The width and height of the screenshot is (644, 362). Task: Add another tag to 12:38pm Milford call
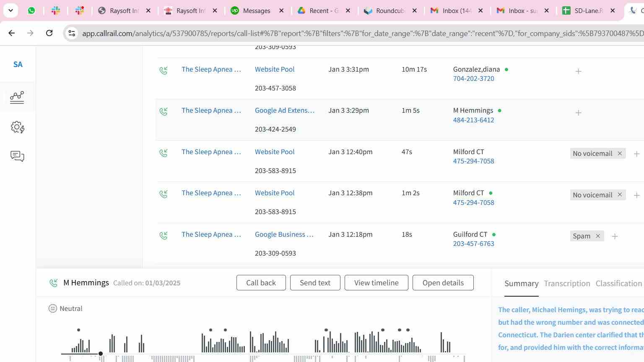click(636, 195)
